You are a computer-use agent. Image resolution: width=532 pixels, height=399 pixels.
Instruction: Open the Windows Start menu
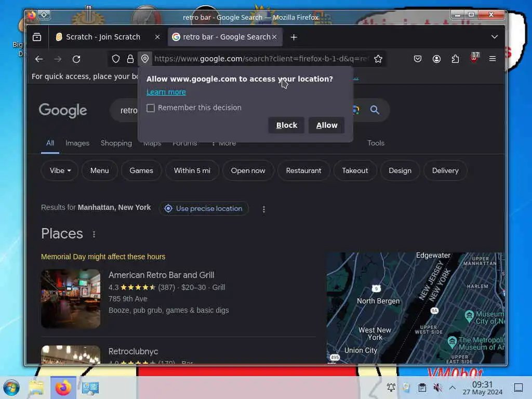point(11,388)
